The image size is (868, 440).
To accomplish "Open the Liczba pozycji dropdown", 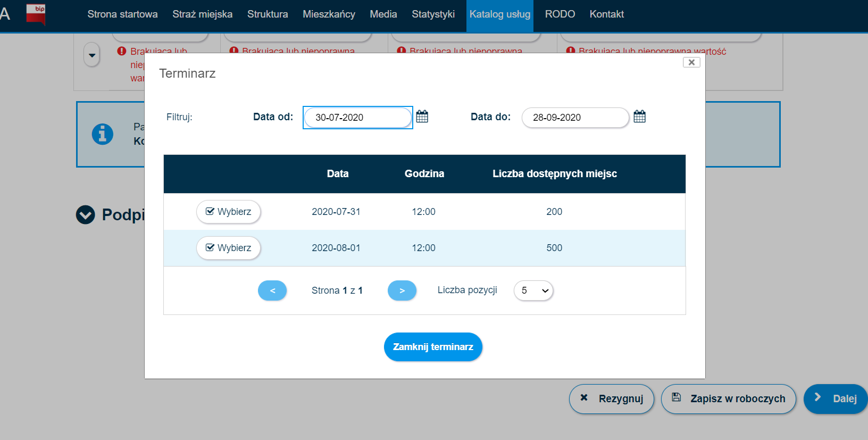I will [533, 290].
